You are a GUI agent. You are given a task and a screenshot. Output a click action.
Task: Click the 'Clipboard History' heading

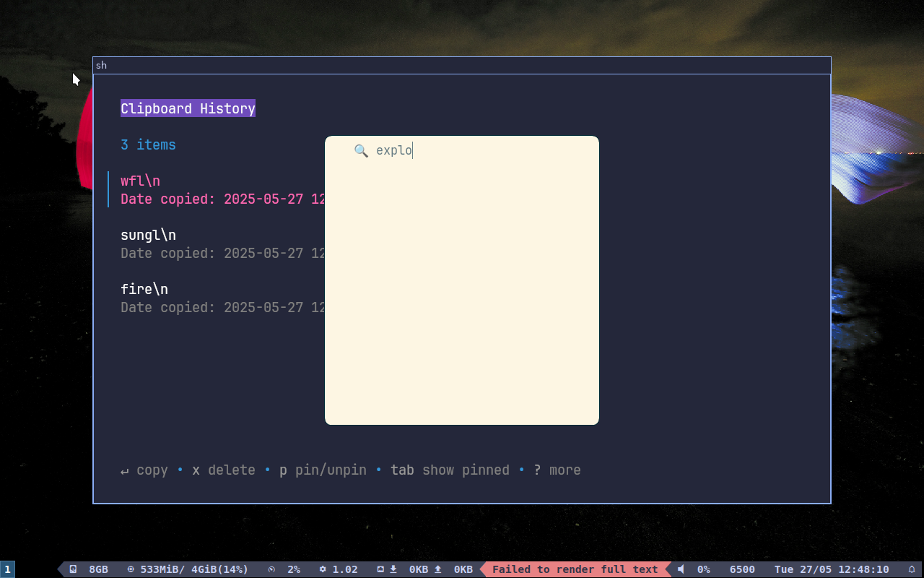188,108
